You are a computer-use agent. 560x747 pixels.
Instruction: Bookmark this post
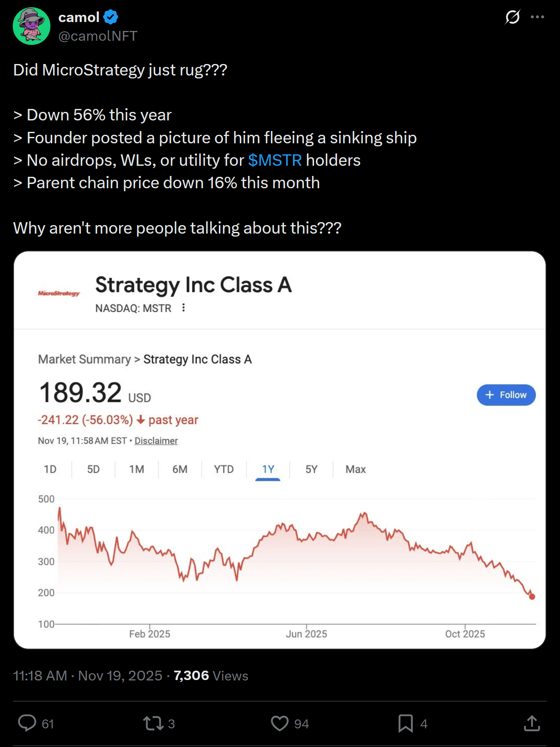(x=405, y=723)
